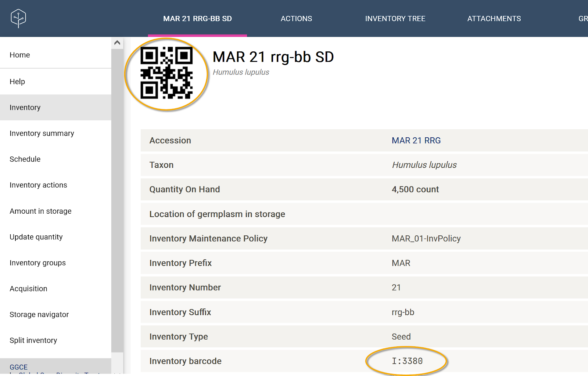Open the Attachments tab
This screenshot has width=588, height=376.
[494, 19]
